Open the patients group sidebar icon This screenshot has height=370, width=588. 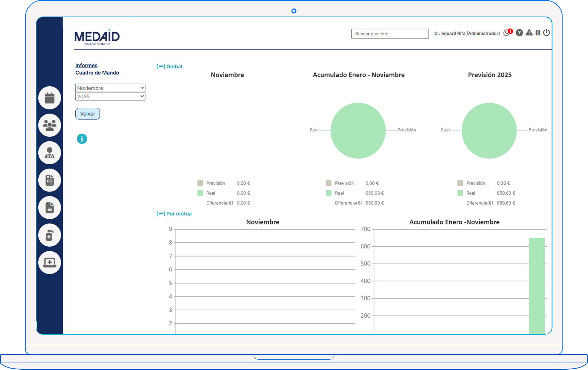(50, 125)
